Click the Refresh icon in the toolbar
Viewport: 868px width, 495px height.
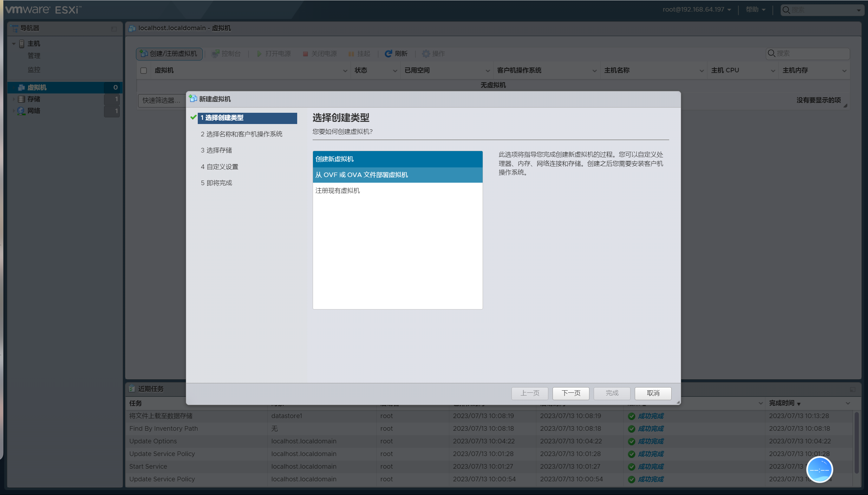tap(388, 54)
